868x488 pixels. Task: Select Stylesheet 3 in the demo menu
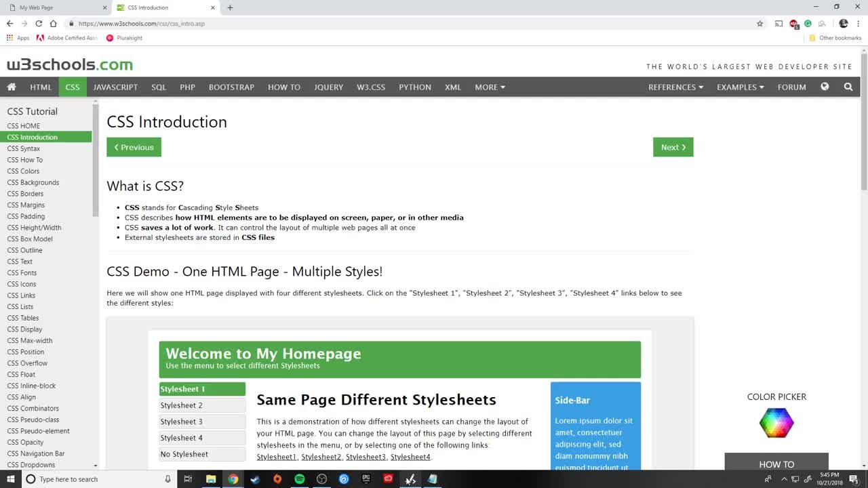202,422
